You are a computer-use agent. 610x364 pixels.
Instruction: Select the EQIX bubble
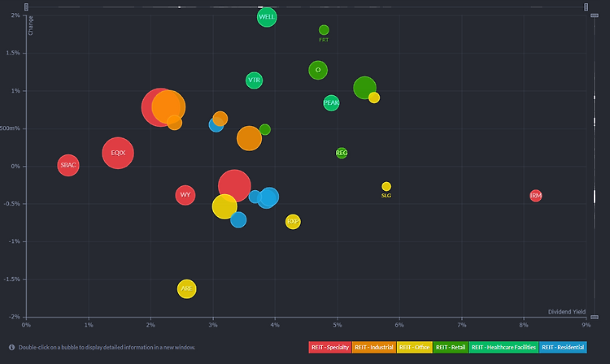(118, 153)
